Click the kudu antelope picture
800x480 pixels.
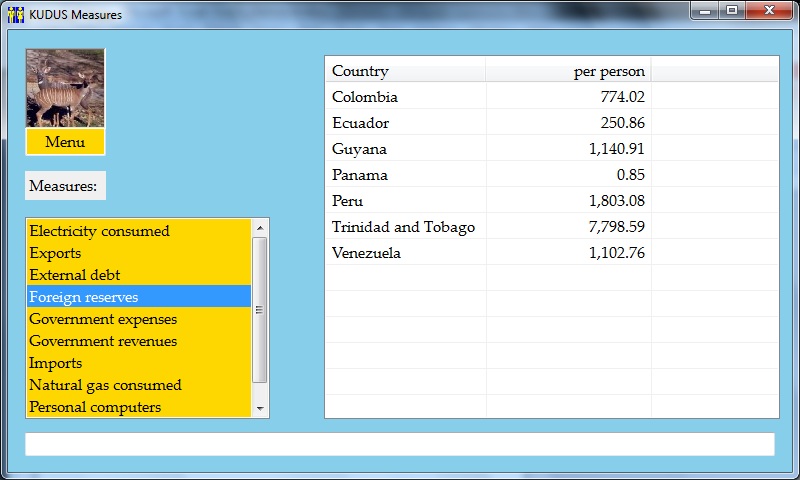pyautogui.click(x=65, y=88)
